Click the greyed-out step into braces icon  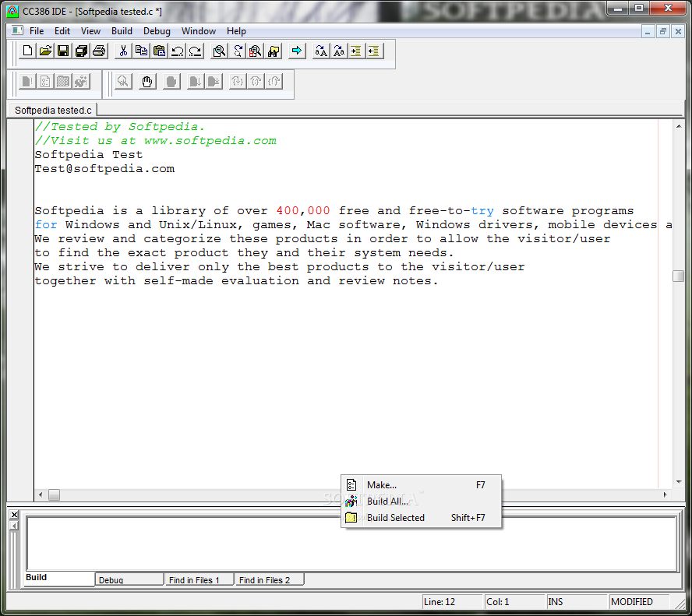tap(238, 82)
